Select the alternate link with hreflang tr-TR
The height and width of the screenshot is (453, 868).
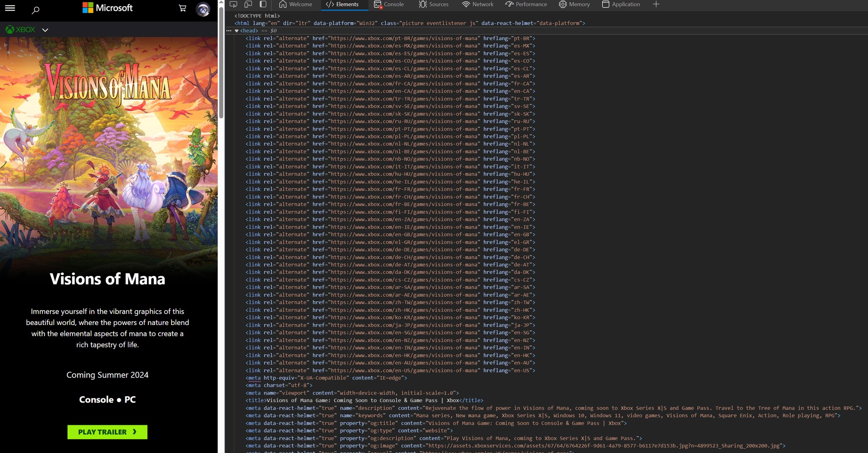click(x=390, y=99)
